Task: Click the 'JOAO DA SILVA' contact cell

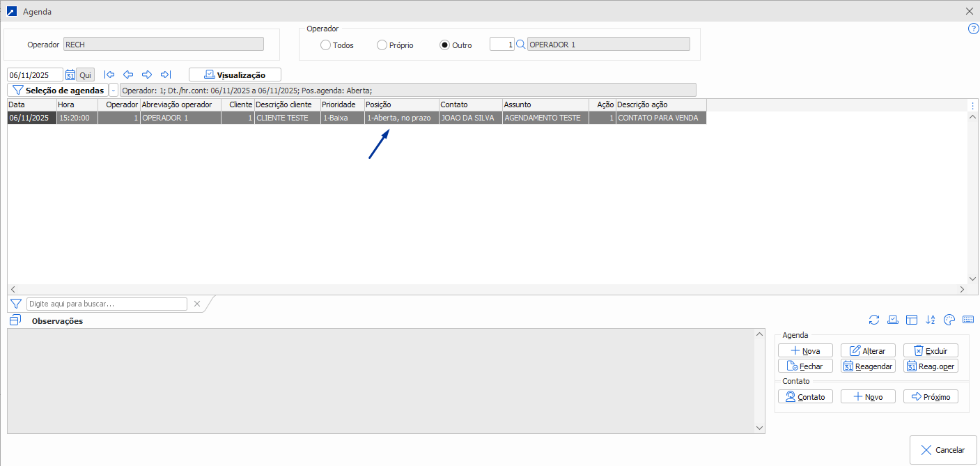Action: (x=471, y=118)
